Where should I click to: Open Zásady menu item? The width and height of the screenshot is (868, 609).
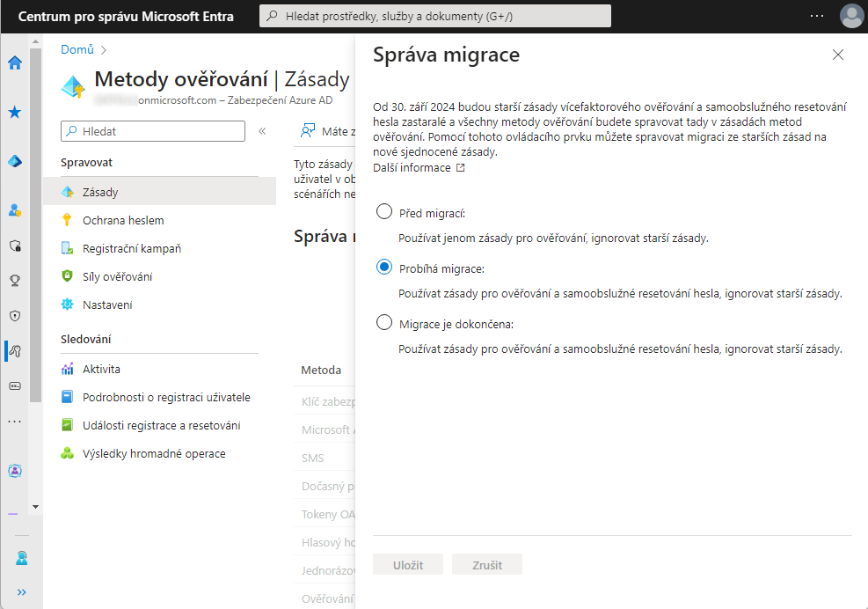point(159,192)
